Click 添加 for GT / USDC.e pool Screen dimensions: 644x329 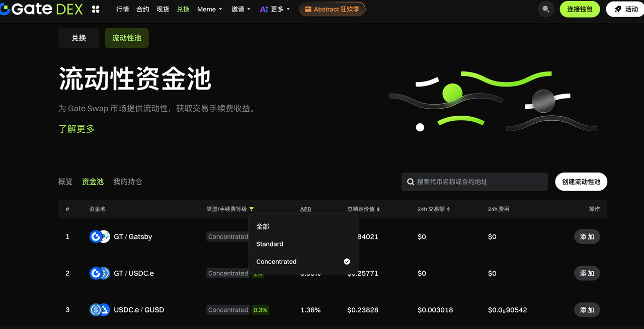pyautogui.click(x=587, y=273)
